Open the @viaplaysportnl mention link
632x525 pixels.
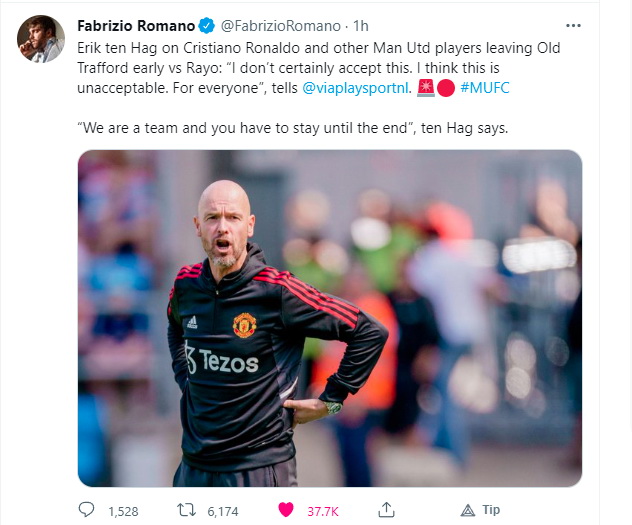point(356,87)
